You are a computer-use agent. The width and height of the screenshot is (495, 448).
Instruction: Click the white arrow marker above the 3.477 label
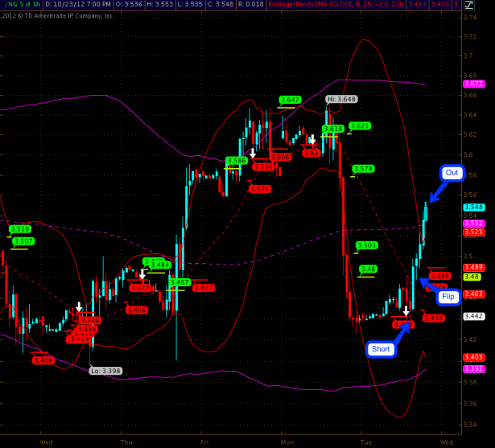point(142,275)
